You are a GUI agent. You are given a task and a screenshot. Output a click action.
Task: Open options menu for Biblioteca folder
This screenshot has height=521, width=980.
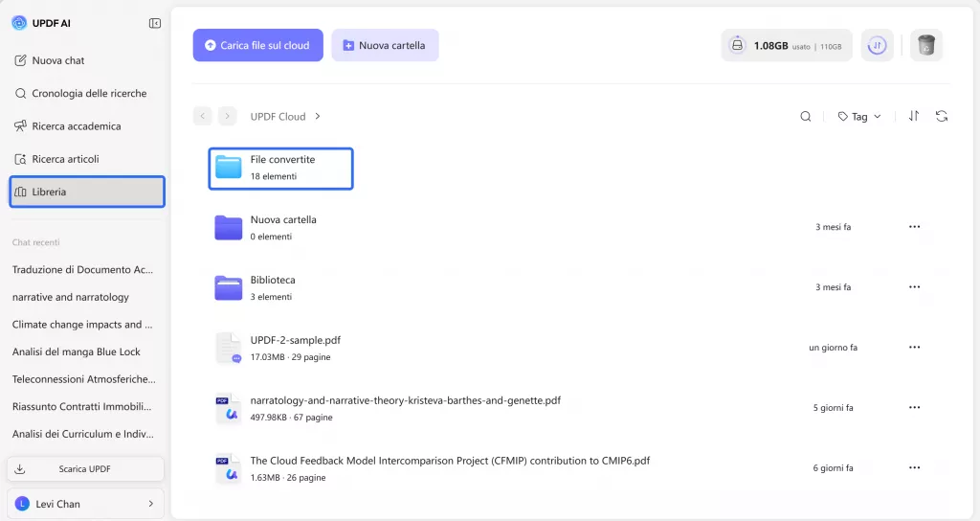pyautogui.click(x=914, y=287)
